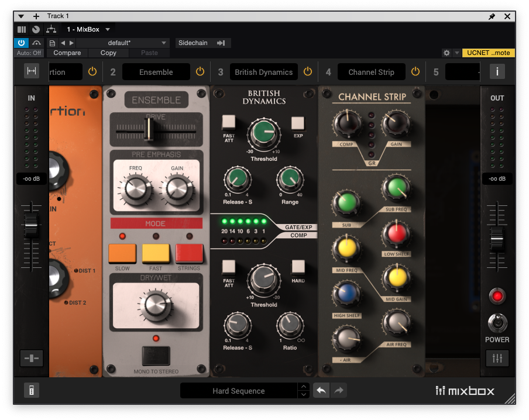Screen dimensions: 529x420
Task: Open the channel editor bars icon
Action: click(22, 29)
